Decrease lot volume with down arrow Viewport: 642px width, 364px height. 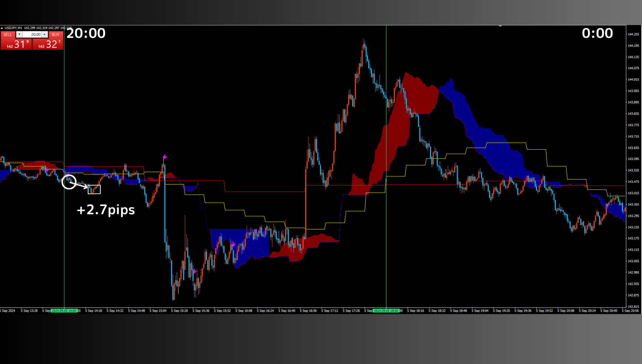[19, 34]
